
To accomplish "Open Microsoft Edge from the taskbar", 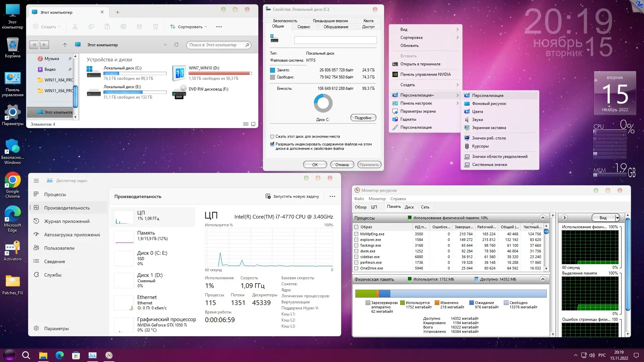I will click(59, 355).
